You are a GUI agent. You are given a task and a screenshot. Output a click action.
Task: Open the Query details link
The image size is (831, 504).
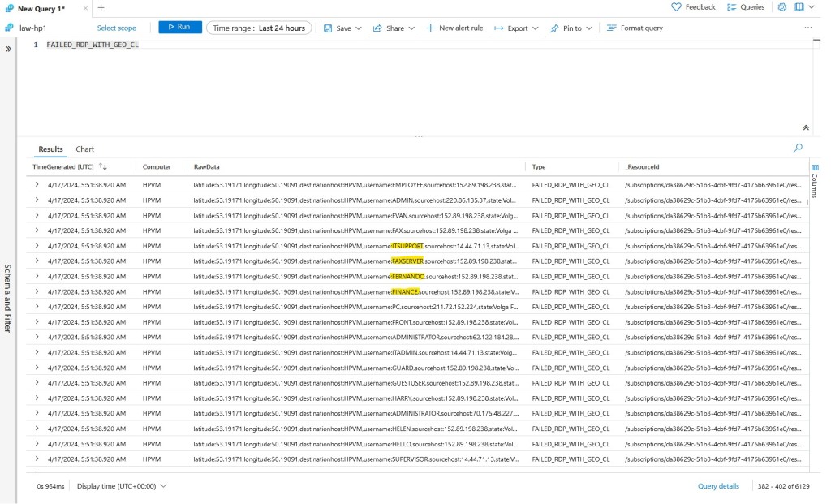718,486
